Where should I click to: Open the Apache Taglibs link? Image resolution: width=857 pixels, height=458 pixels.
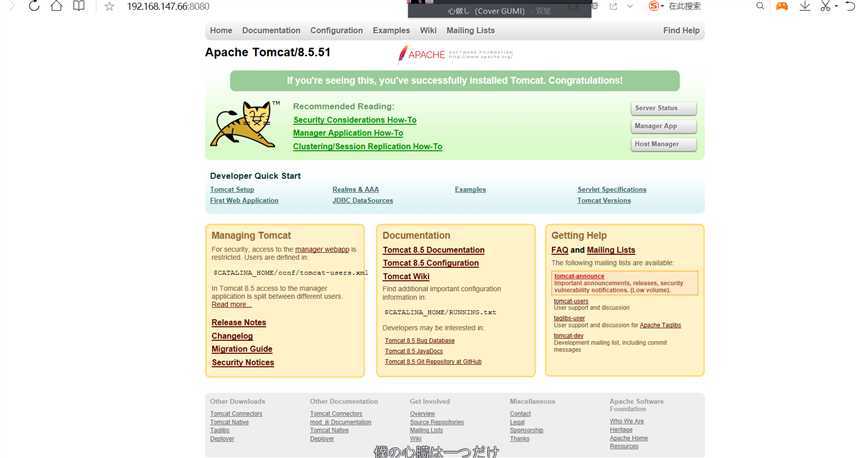point(660,325)
